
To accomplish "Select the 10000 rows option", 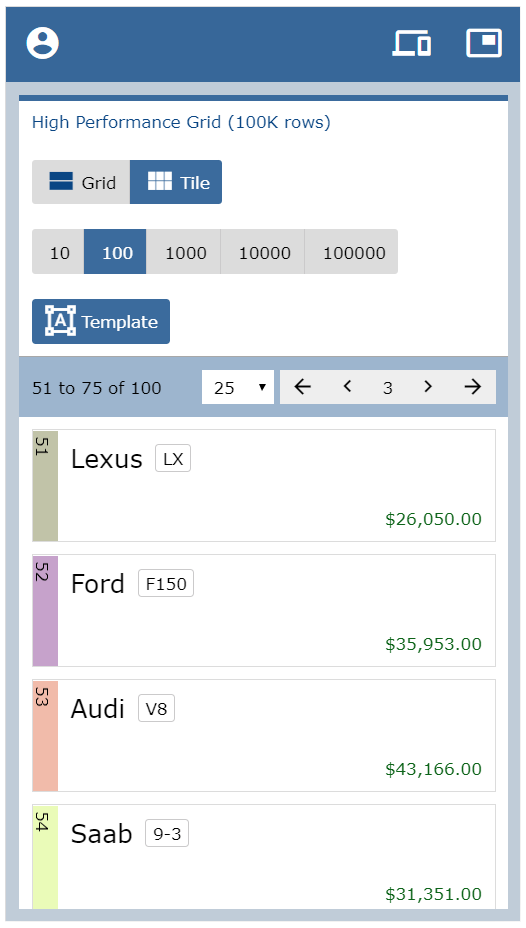I will [x=263, y=252].
